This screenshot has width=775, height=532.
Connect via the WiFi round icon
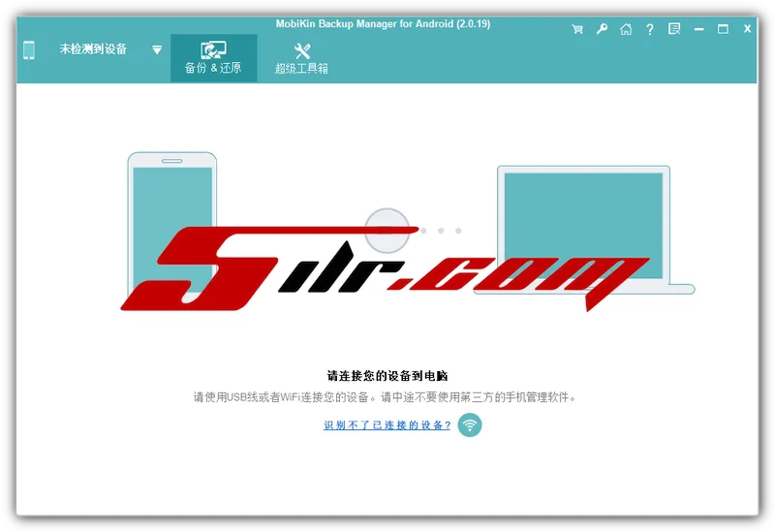470,424
